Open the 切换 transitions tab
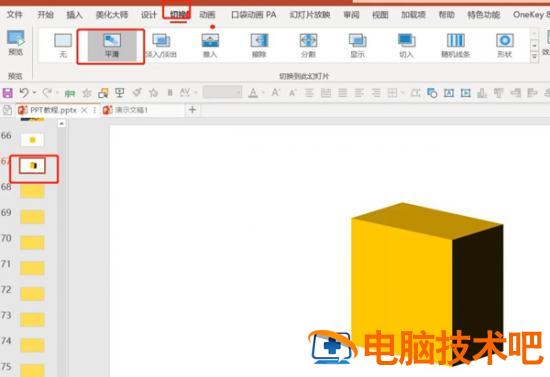This screenshot has height=377, width=550. tap(179, 15)
